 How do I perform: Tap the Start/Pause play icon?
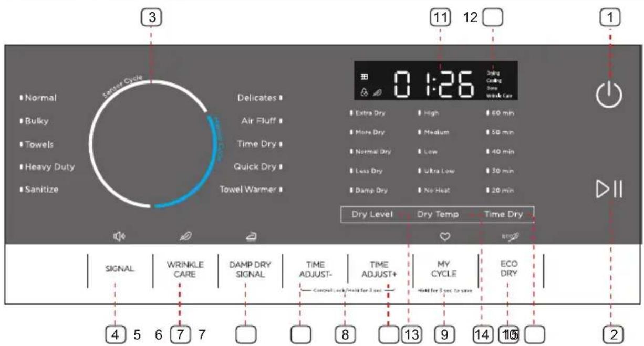(609, 190)
